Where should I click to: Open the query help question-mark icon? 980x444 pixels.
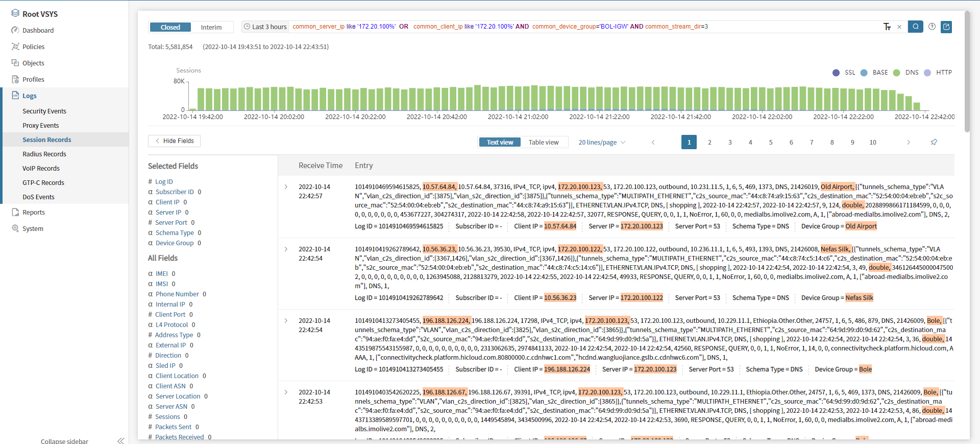pos(932,27)
